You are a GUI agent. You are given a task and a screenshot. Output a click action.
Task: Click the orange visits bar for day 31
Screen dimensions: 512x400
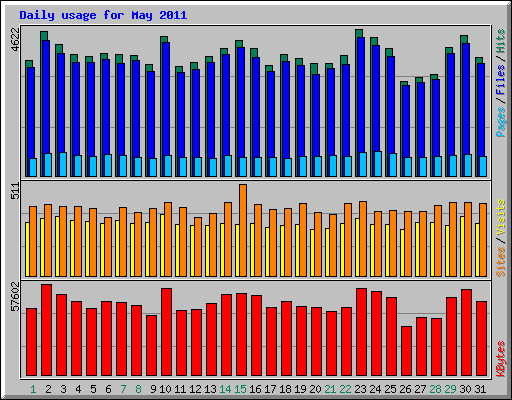483,240
